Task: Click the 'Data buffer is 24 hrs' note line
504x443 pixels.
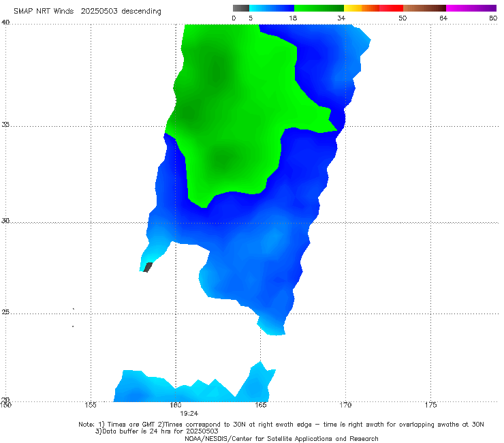Action: [x=157, y=431]
